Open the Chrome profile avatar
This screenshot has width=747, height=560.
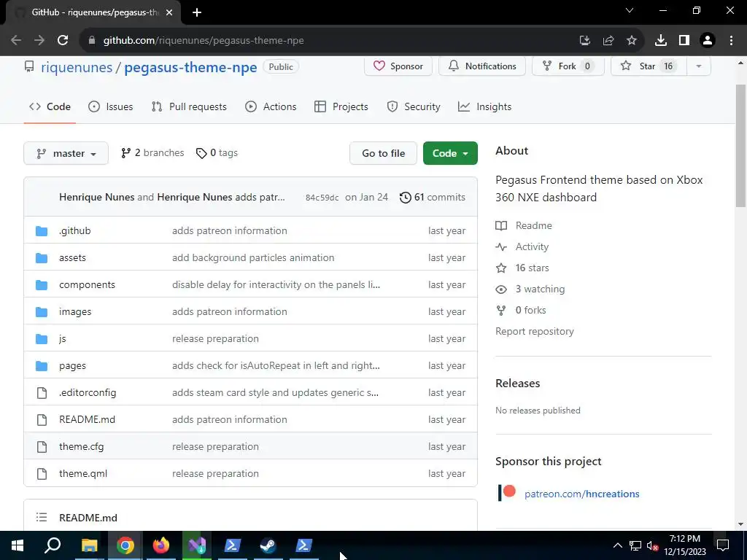(708, 41)
